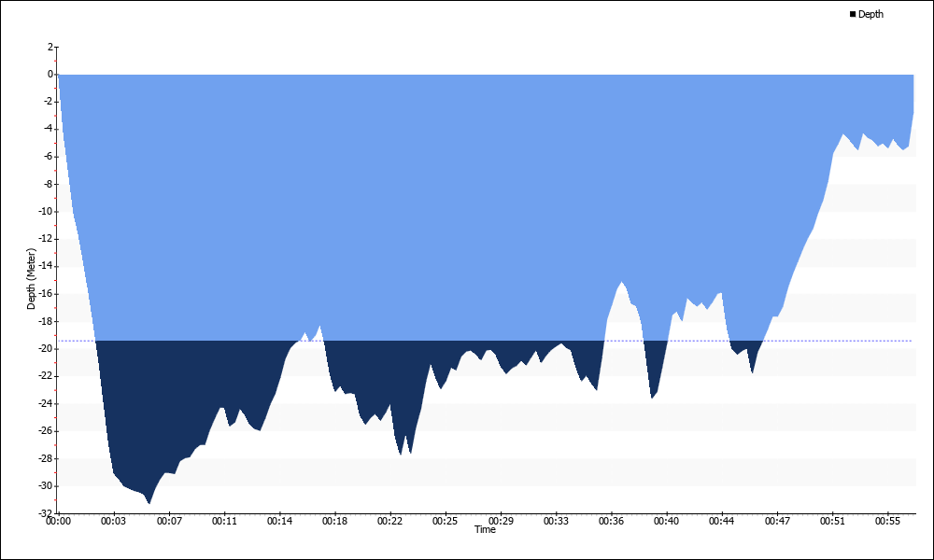Click the -28 depth axis label
Image resolution: width=934 pixels, height=560 pixels.
click(x=47, y=458)
